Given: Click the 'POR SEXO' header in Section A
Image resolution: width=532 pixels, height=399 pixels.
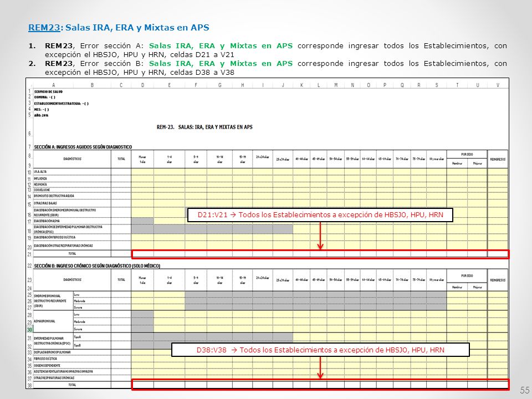Looking at the screenshot, I should click(x=467, y=155).
